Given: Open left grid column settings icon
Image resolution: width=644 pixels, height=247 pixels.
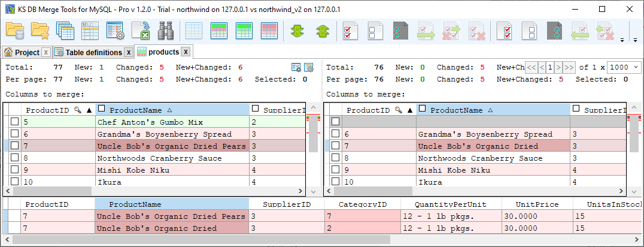Looking at the screenshot, I should [x=308, y=67].
